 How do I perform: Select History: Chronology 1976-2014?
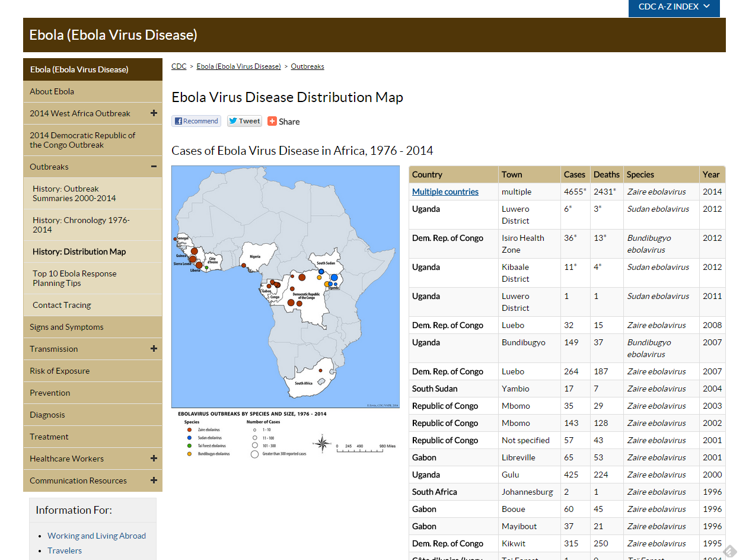click(93, 225)
